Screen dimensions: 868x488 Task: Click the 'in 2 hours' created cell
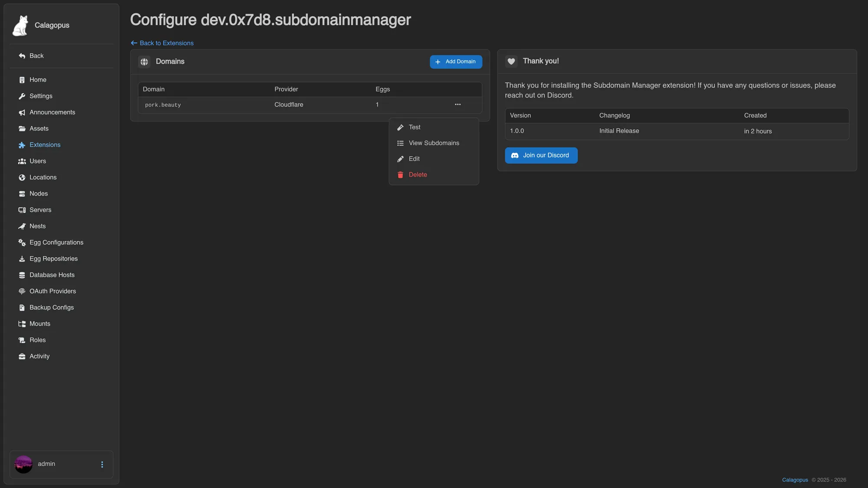point(758,131)
